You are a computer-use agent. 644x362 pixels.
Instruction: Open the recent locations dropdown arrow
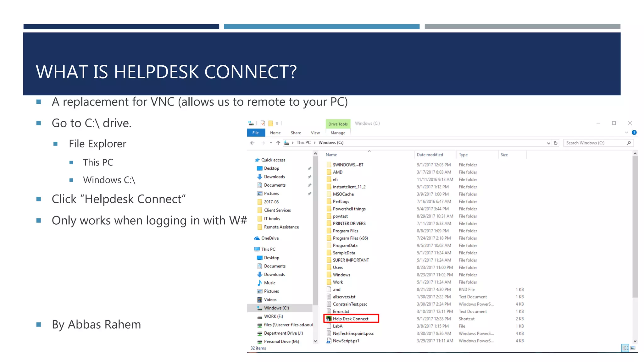tap(271, 143)
